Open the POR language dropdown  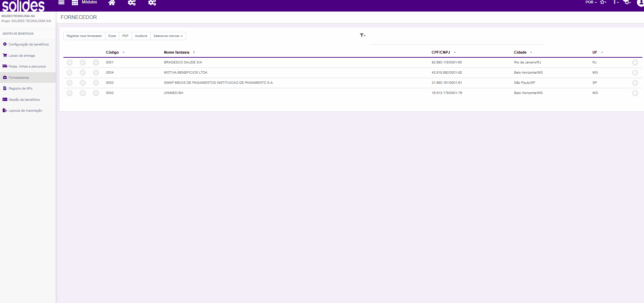(x=591, y=2)
